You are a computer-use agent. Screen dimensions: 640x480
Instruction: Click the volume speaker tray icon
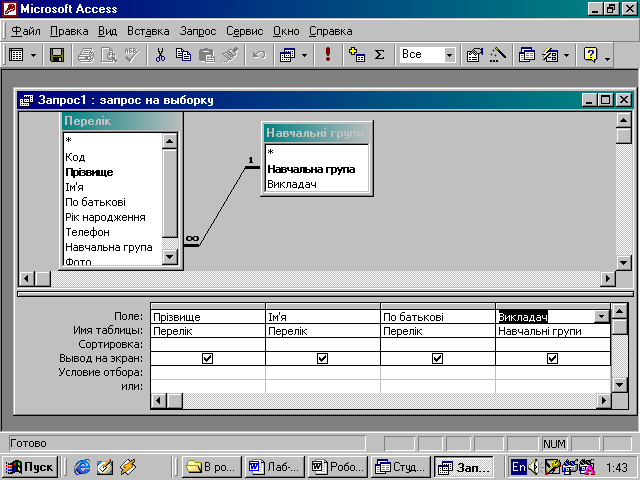[533, 467]
